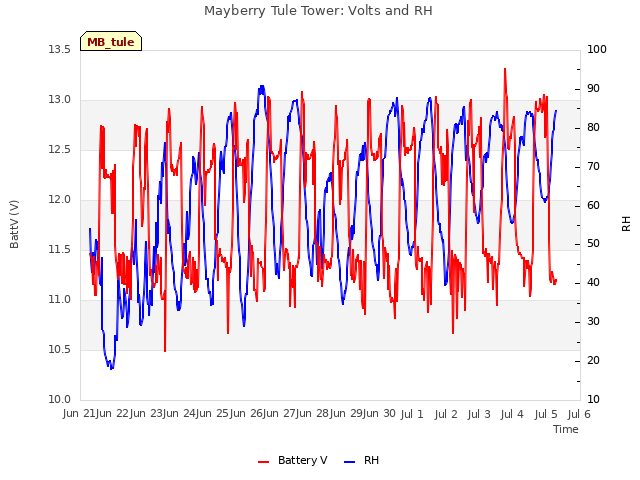
Task: Click the 90 right axis value
Action: [x=593, y=89]
